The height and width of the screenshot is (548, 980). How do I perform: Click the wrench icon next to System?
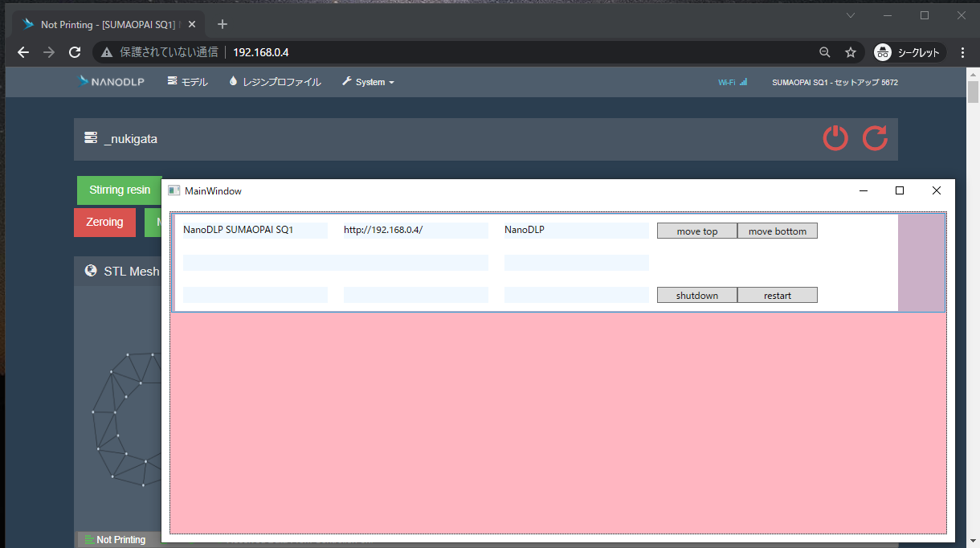pos(345,81)
